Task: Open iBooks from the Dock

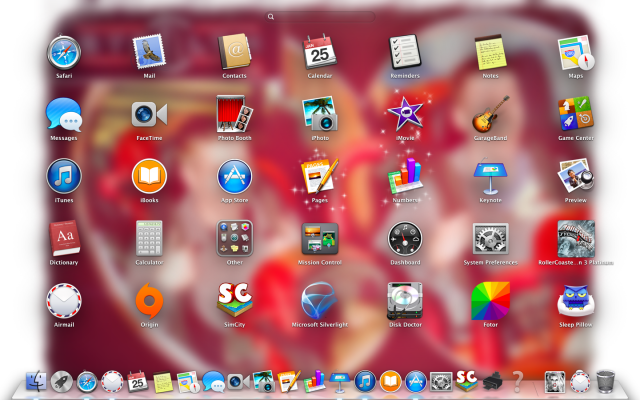Action: 390,382
